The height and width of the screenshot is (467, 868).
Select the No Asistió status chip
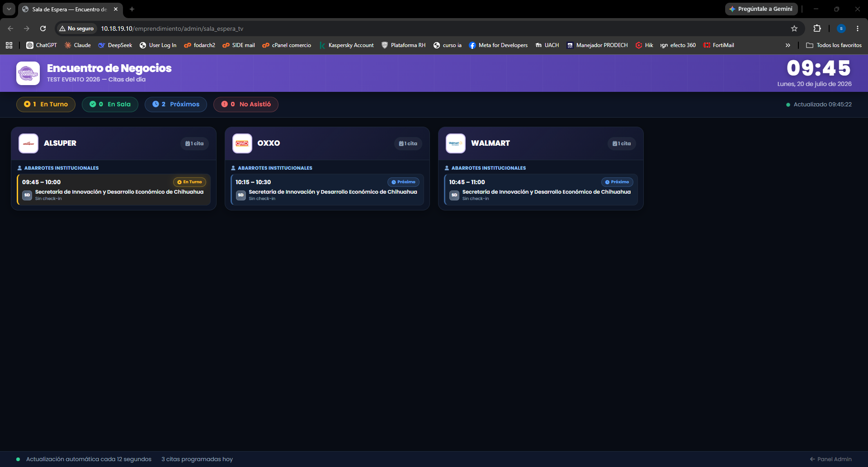click(x=246, y=105)
